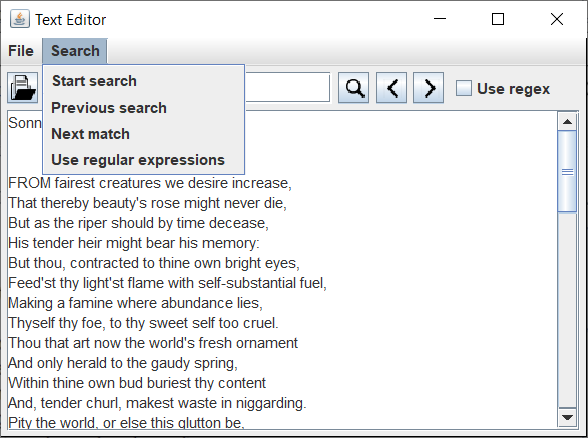Open the File menu
The height and width of the screenshot is (438, 588).
click(21, 51)
